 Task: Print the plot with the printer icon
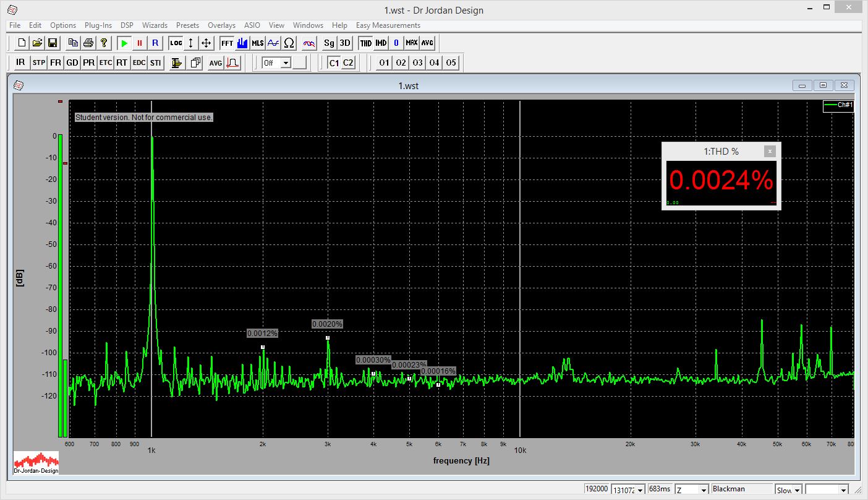88,43
